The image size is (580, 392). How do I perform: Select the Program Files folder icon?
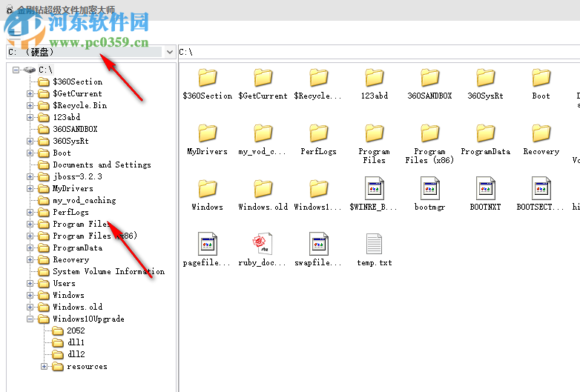[375, 133]
